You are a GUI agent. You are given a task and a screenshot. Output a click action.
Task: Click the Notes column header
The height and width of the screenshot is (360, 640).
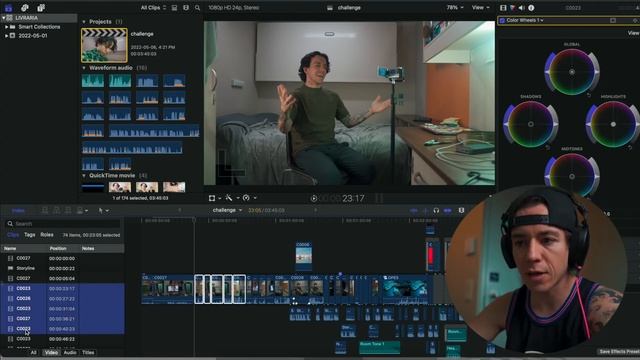(88, 248)
